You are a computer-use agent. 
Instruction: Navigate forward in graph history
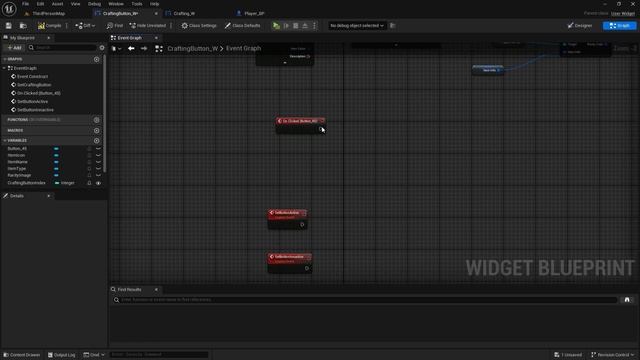144,49
